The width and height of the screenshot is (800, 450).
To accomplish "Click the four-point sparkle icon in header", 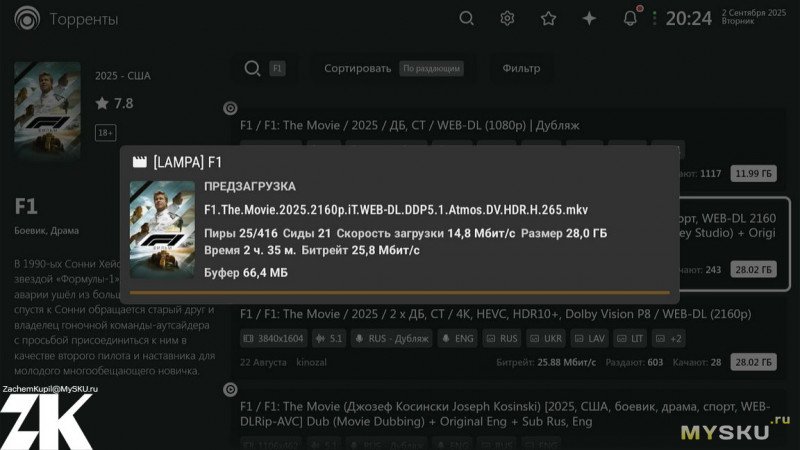I will click(589, 18).
